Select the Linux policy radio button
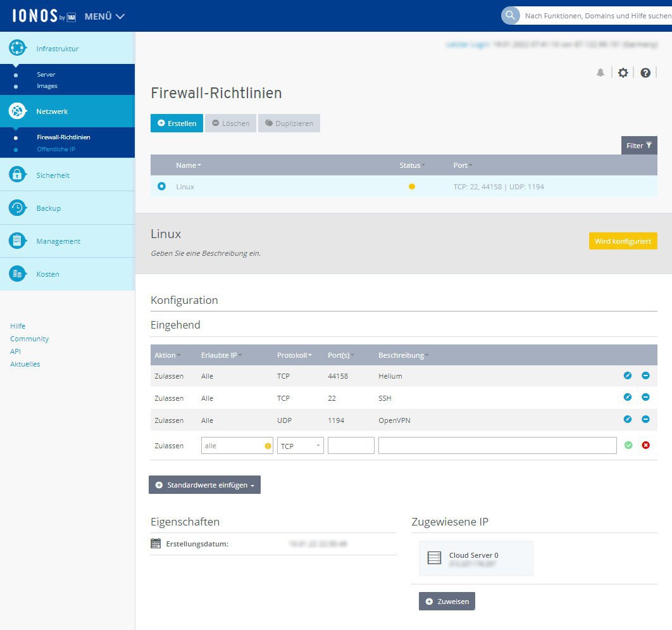The width and height of the screenshot is (672, 630). (x=161, y=186)
